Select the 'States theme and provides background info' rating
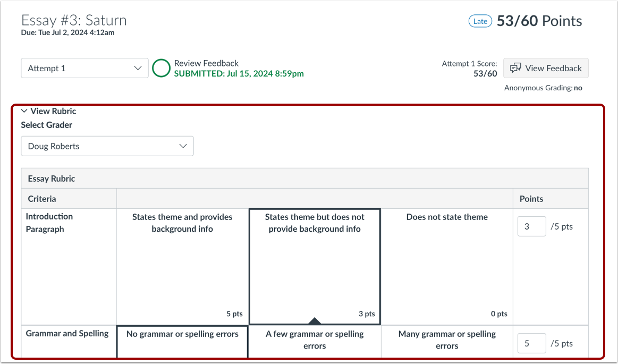The width and height of the screenshot is (618, 364). tap(182, 266)
